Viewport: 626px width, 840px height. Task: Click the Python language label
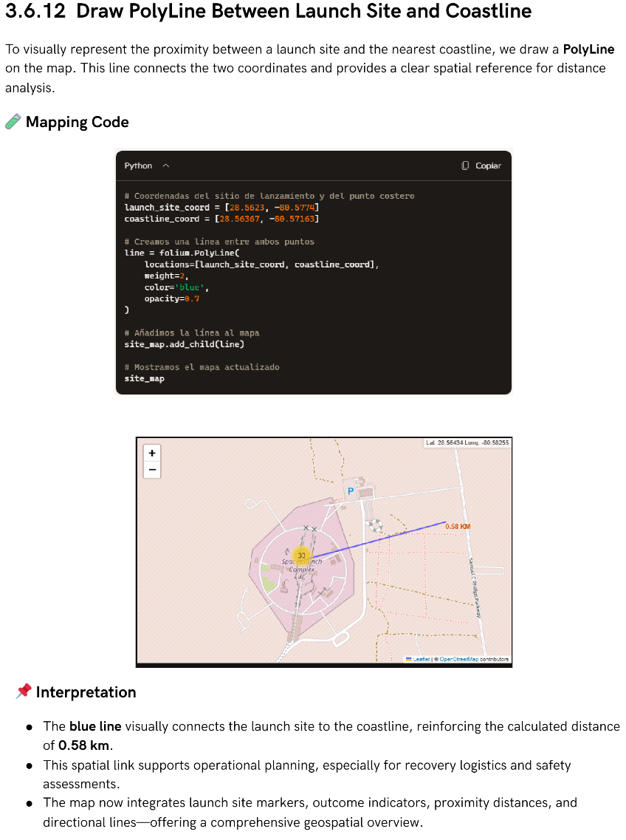[138, 165]
